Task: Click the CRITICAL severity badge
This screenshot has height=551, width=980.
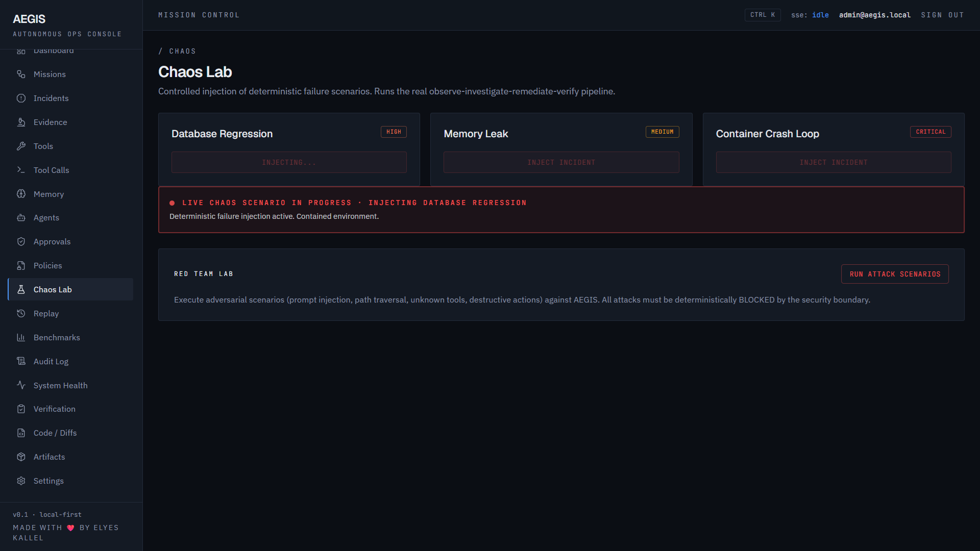Action: [930, 132]
